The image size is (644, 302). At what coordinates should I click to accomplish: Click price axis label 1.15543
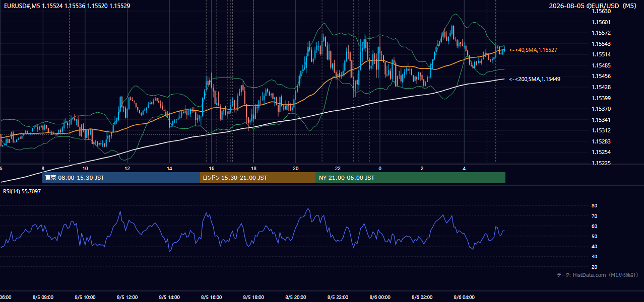[x=601, y=44]
